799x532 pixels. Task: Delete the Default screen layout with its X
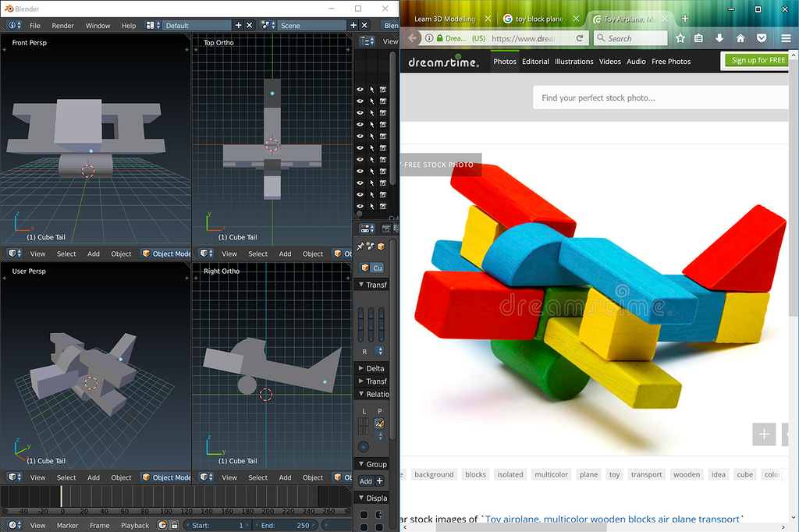[249, 25]
